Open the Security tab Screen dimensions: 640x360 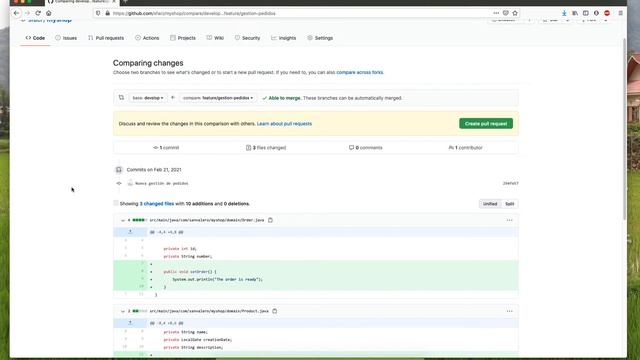[247, 38]
